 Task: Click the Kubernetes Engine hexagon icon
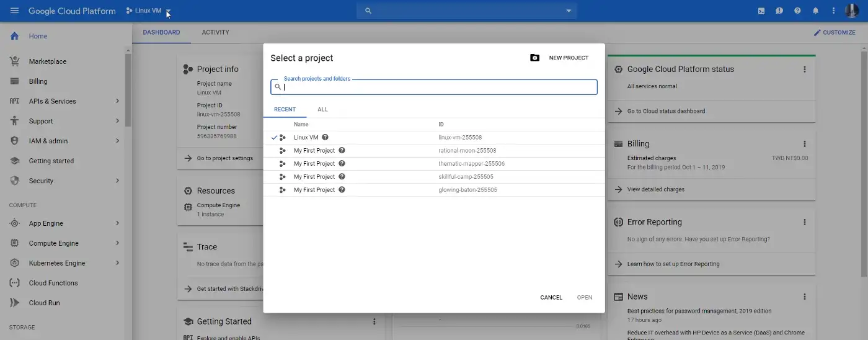click(14, 263)
